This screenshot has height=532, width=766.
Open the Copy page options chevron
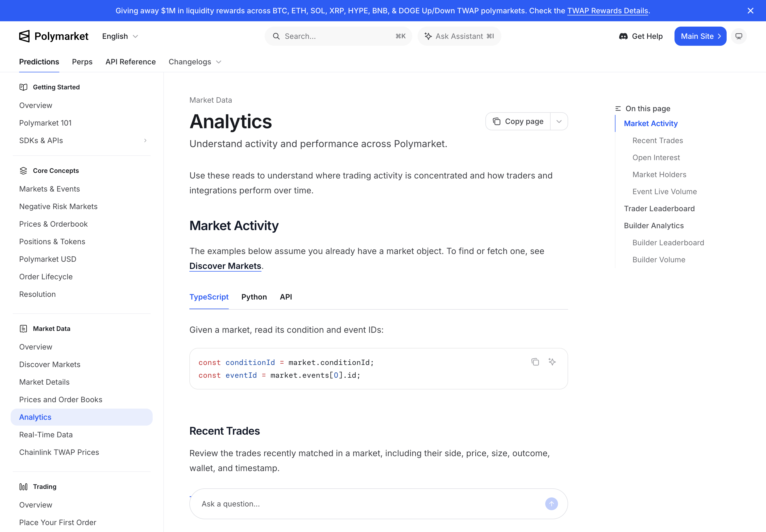coord(559,121)
